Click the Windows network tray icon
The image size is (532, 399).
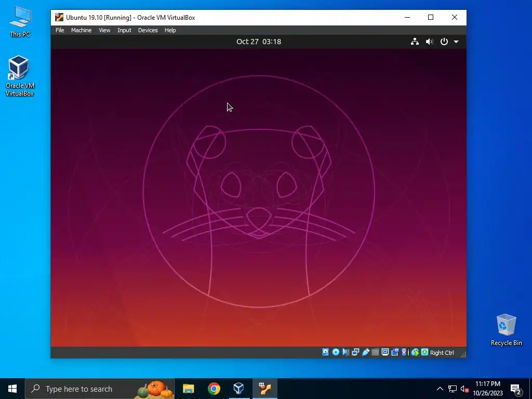tap(453, 389)
